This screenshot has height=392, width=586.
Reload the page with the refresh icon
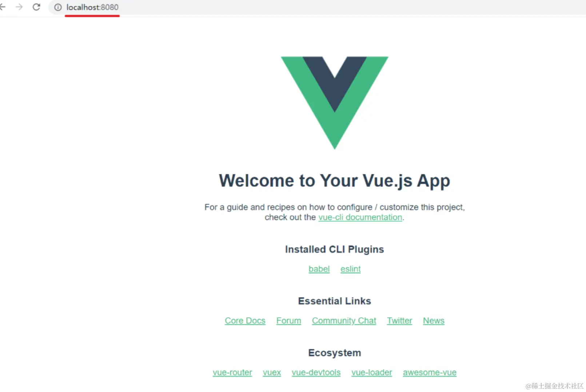36,7
